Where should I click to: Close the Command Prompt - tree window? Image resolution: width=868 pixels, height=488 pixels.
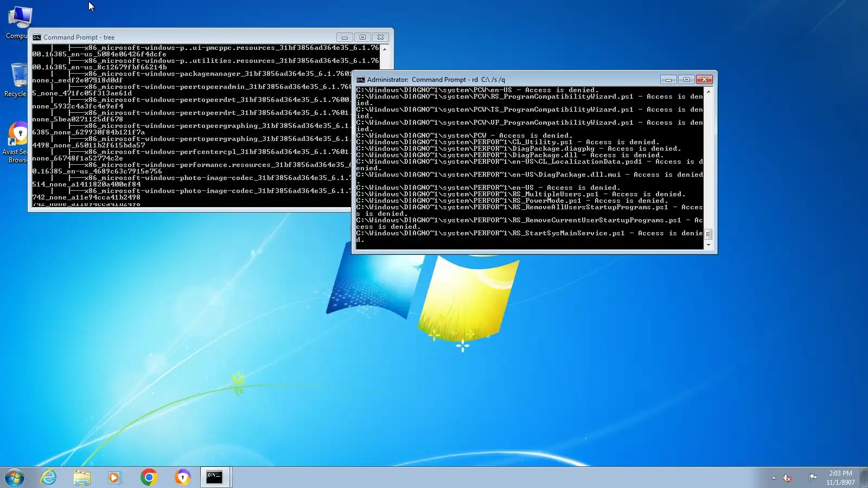[x=381, y=37]
